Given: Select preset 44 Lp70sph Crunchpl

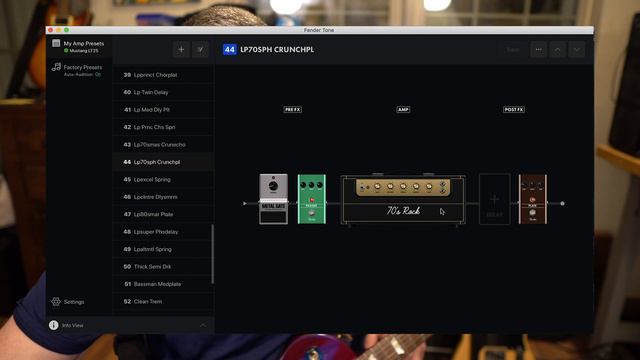Looking at the screenshot, I should (163, 162).
